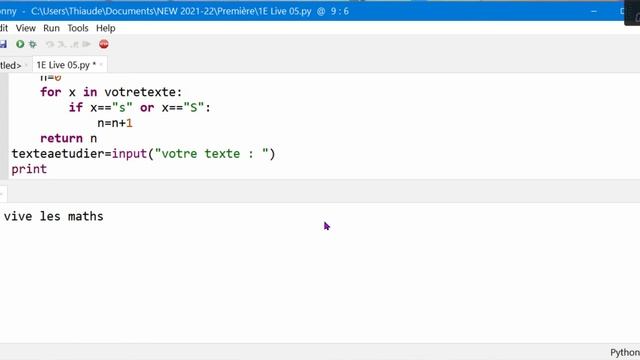Click the 'n=n+1' code line
This screenshot has width=640, height=360.
[x=115, y=123]
